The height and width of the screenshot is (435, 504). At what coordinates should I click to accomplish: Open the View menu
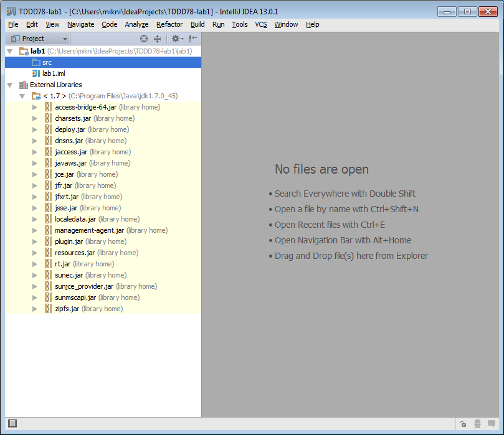[52, 24]
